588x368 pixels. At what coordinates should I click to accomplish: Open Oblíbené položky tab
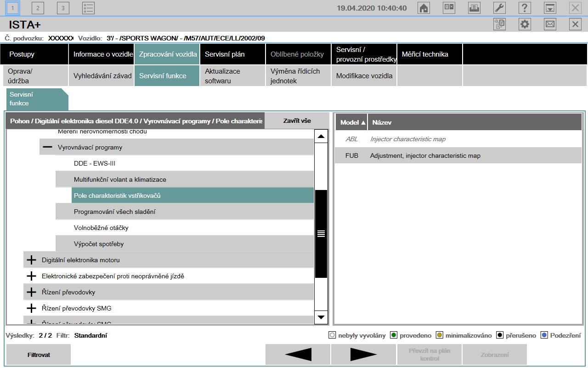point(299,54)
